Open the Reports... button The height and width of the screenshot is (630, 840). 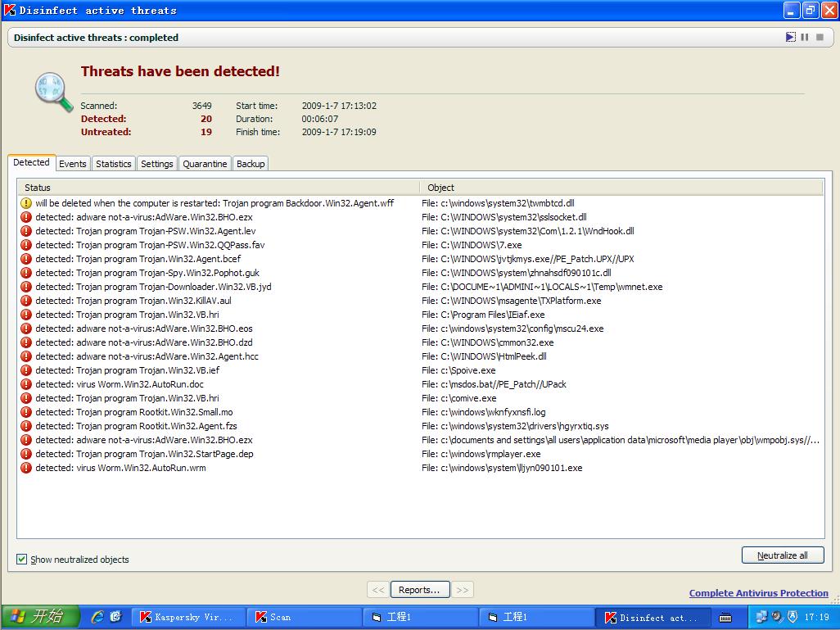[419, 590]
